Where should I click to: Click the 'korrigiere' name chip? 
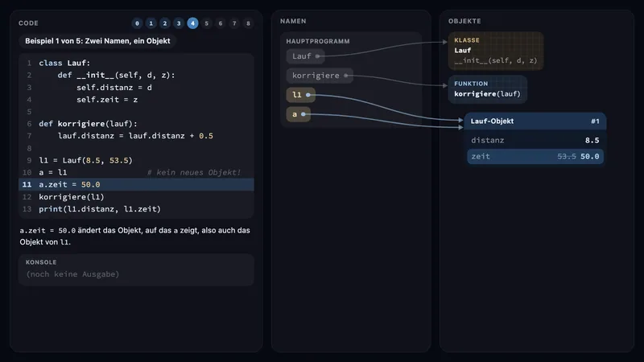(320, 76)
